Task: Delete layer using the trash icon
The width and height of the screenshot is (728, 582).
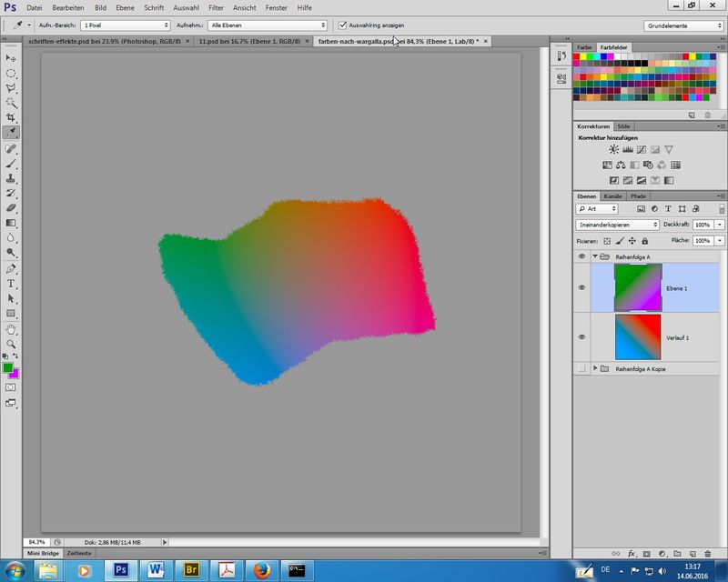Action: click(x=707, y=553)
